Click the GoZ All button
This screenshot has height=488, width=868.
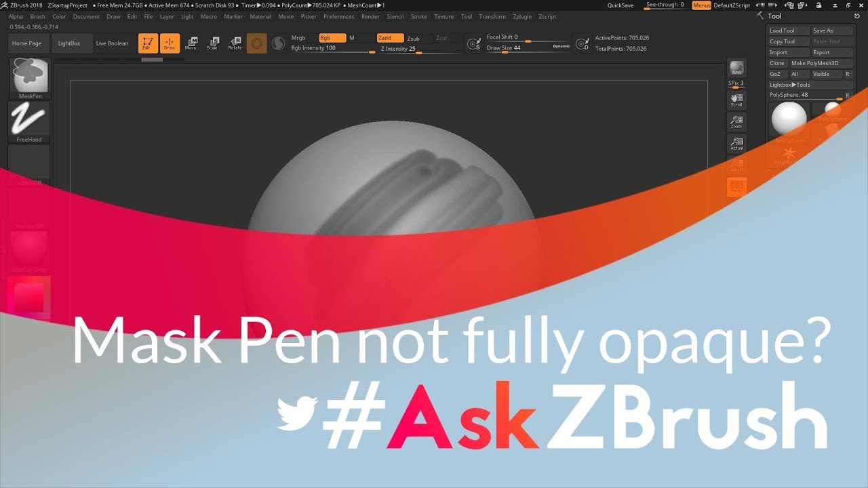(800, 74)
